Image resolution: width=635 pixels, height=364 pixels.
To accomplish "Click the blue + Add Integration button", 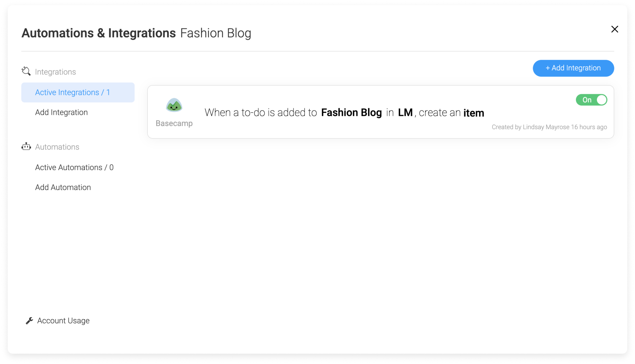I will (x=573, y=68).
